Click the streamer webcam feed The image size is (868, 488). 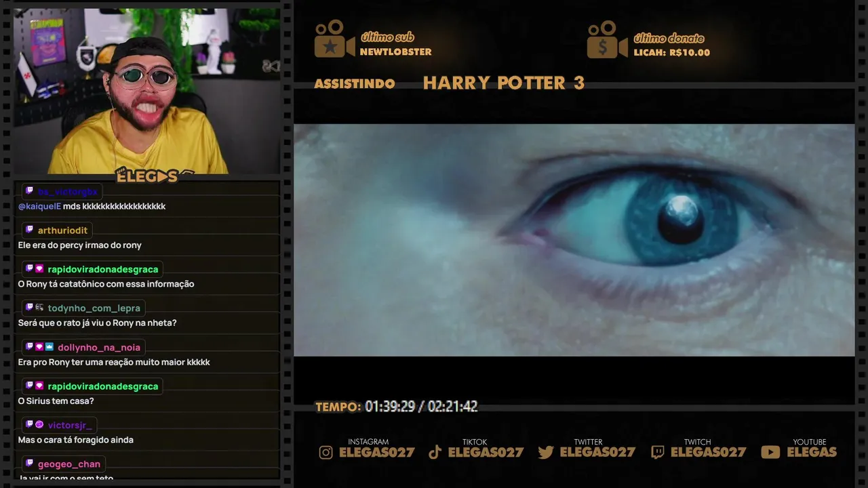(146, 91)
